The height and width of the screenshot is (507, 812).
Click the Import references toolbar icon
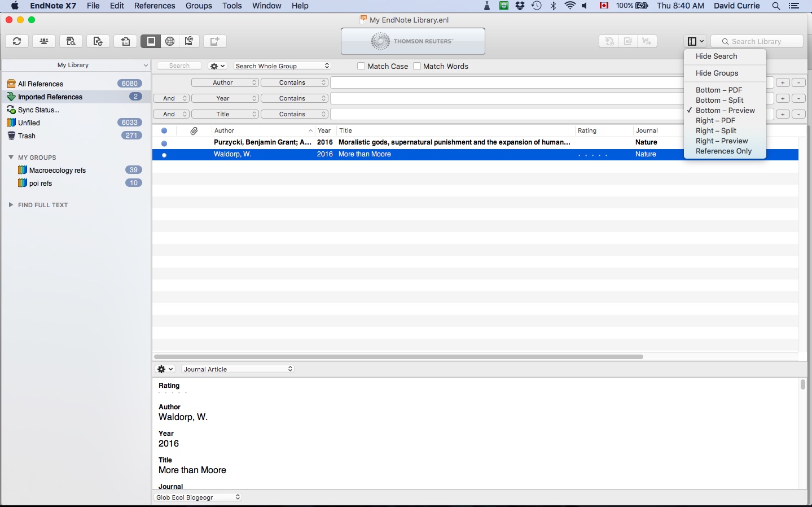125,41
